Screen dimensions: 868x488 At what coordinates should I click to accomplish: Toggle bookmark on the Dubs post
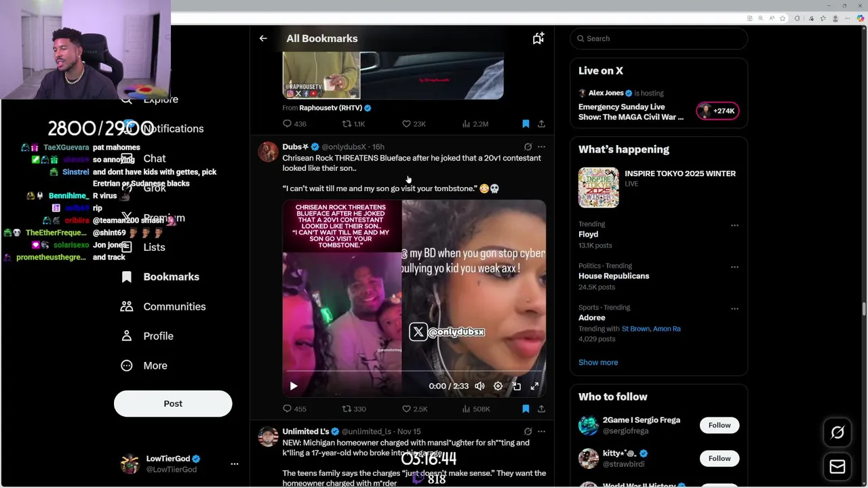click(x=526, y=409)
